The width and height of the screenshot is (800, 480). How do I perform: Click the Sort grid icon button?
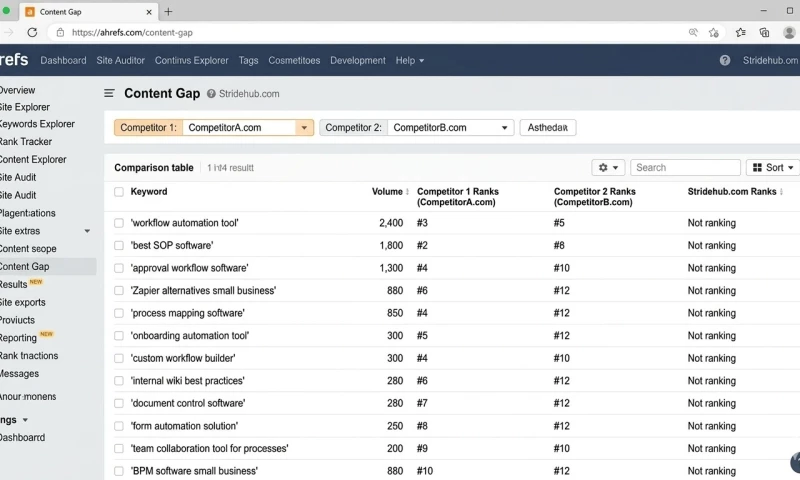point(773,167)
